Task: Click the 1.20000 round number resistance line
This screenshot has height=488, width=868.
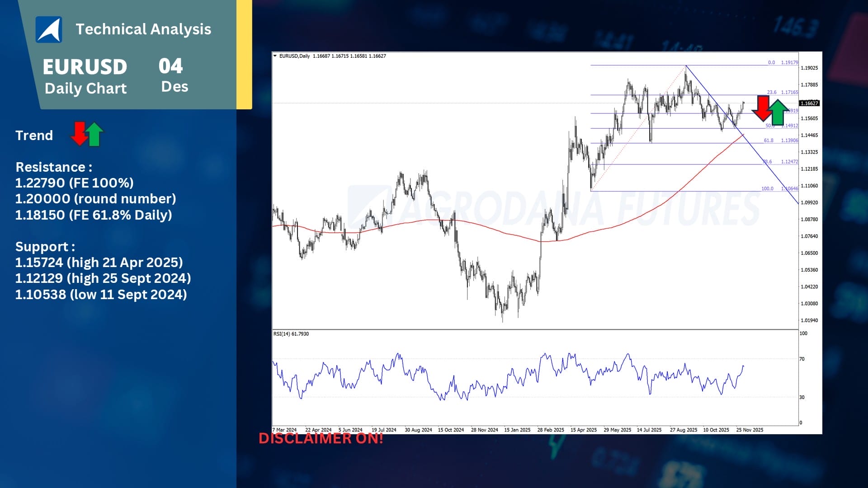Action: pyautogui.click(x=95, y=199)
